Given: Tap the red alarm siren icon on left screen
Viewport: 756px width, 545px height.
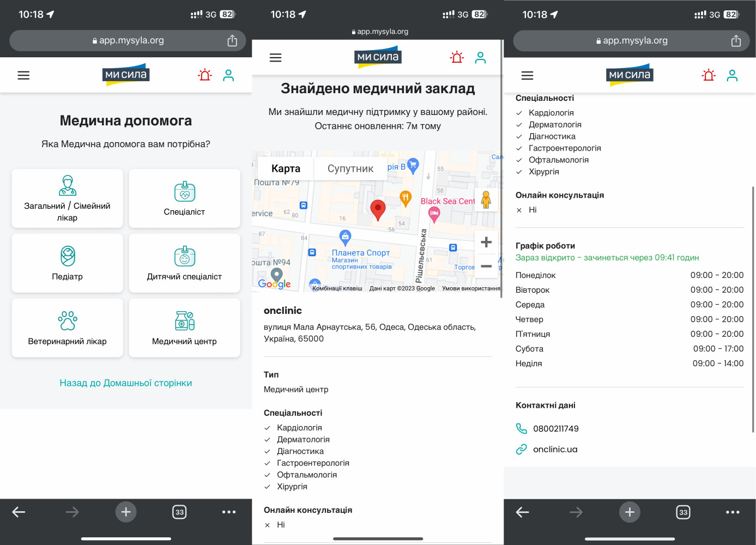Looking at the screenshot, I should (x=205, y=75).
